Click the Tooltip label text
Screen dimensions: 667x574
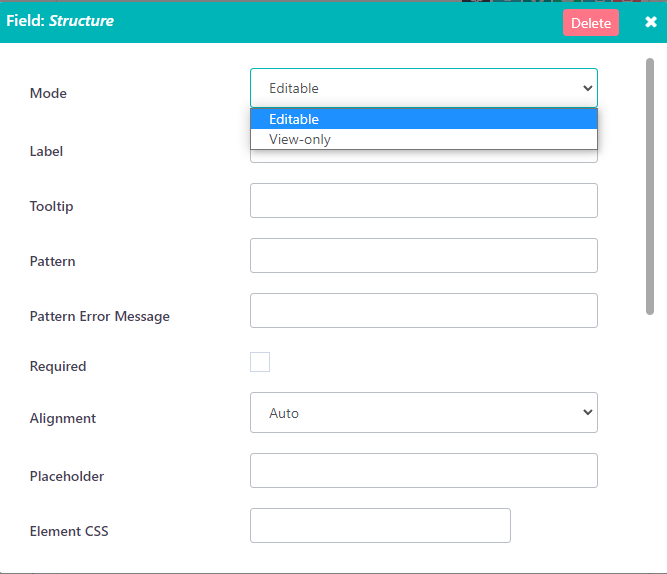(51, 206)
